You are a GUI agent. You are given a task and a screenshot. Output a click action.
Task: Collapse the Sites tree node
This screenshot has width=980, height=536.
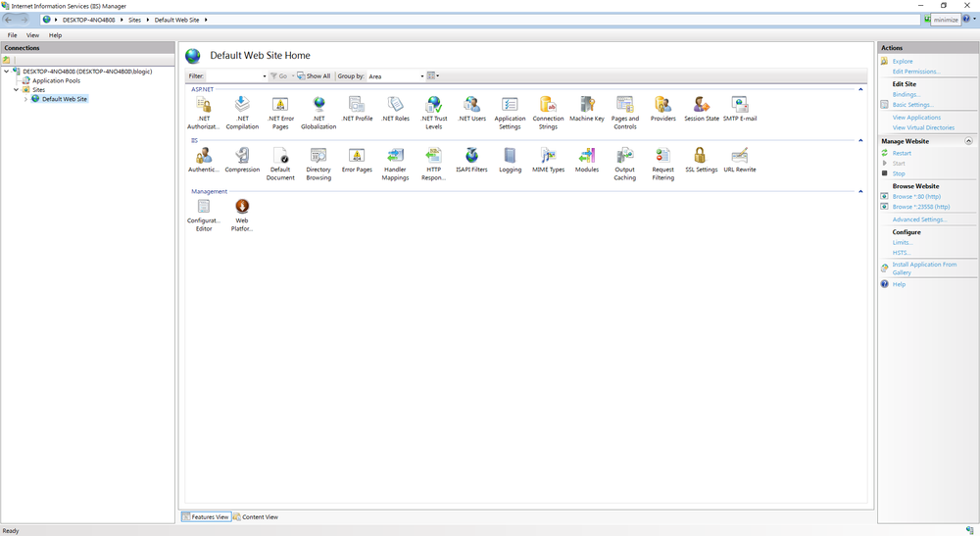(17, 89)
